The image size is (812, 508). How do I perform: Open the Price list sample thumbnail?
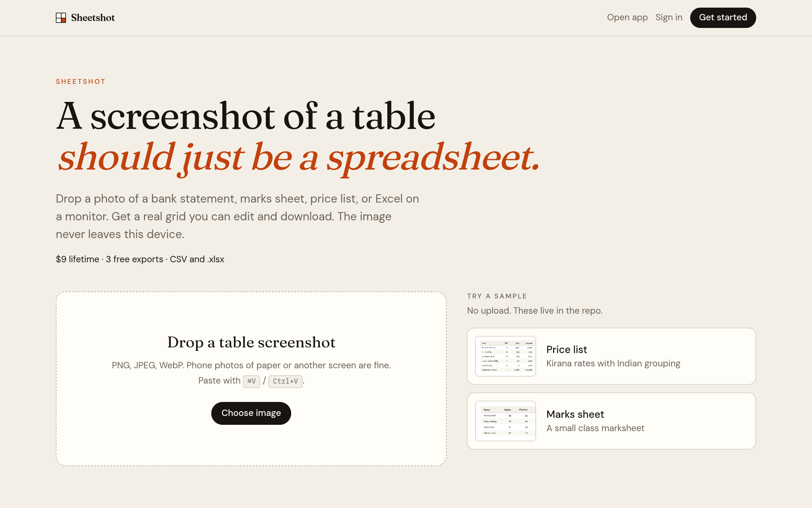pos(505,356)
